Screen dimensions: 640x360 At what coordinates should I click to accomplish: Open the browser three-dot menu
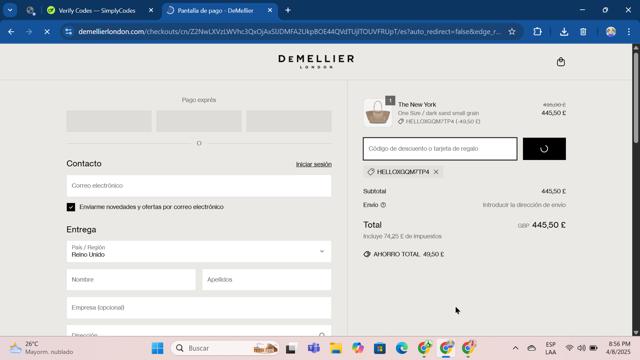pyautogui.click(x=629, y=31)
